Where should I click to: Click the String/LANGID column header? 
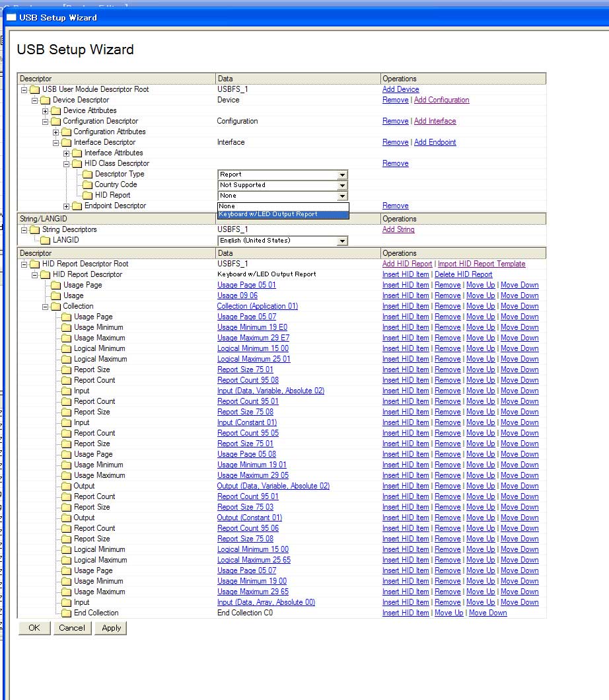pyautogui.click(x=116, y=219)
